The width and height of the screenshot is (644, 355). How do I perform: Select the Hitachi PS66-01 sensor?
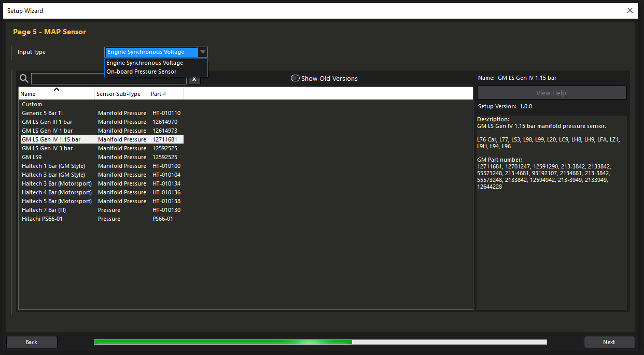click(101, 219)
